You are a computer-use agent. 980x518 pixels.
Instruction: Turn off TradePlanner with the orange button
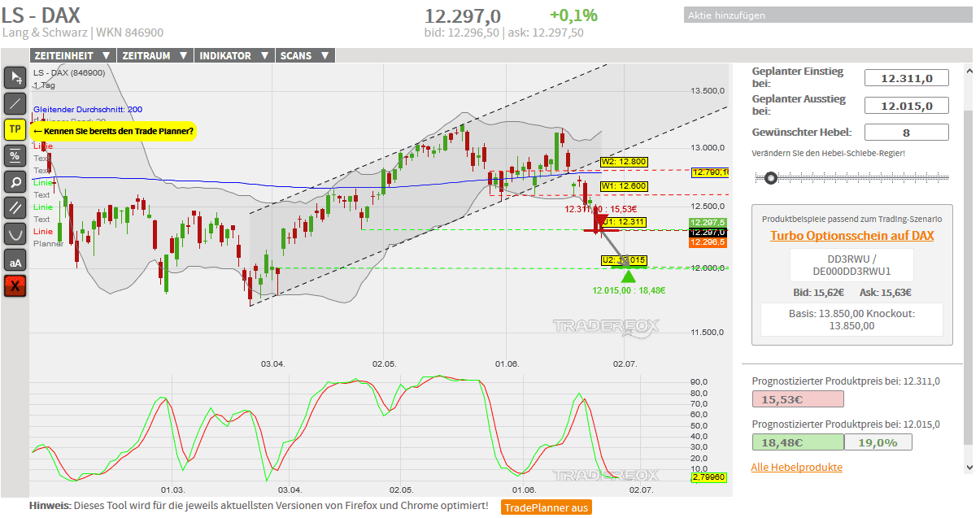tap(546, 507)
